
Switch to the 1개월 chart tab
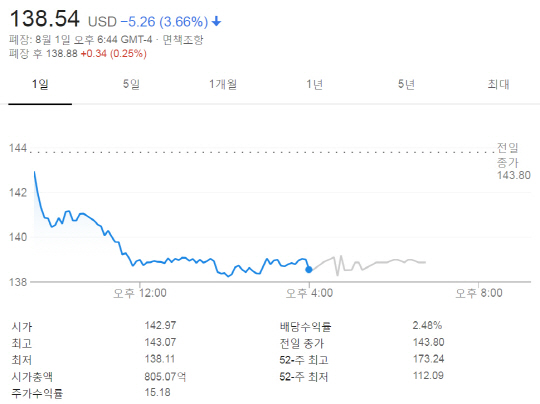(x=223, y=84)
